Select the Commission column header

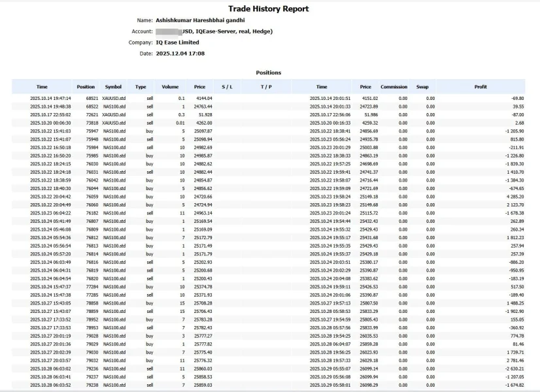click(394, 87)
